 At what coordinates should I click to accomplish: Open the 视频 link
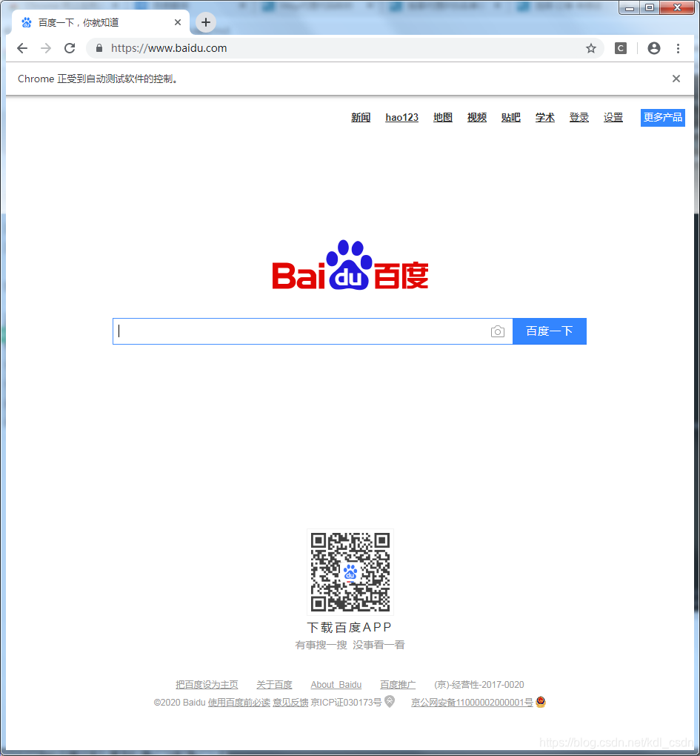click(x=477, y=118)
